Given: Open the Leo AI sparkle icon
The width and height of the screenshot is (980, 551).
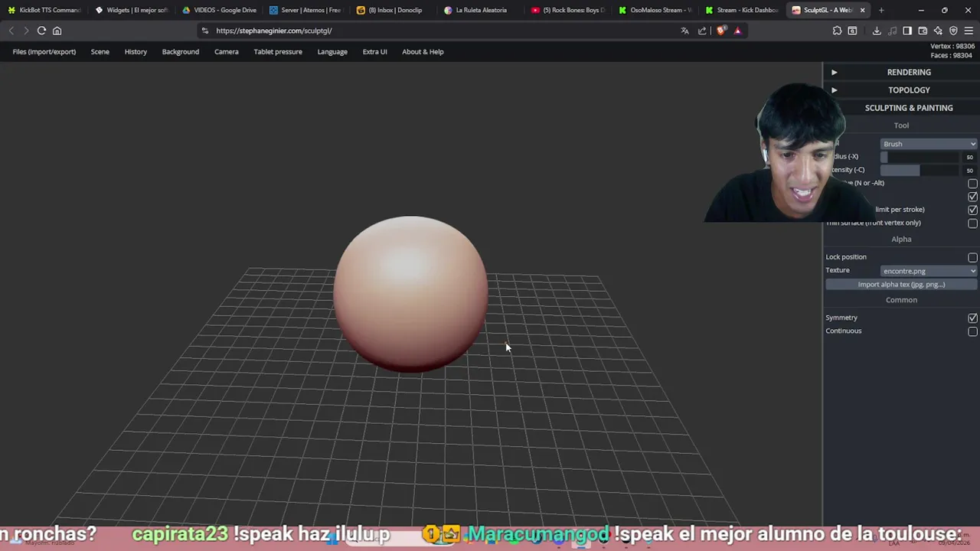Looking at the screenshot, I should coord(938,31).
